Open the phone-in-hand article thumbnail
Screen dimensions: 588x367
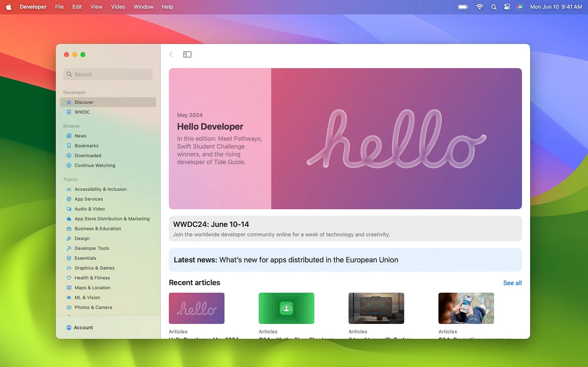click(466, 308)
